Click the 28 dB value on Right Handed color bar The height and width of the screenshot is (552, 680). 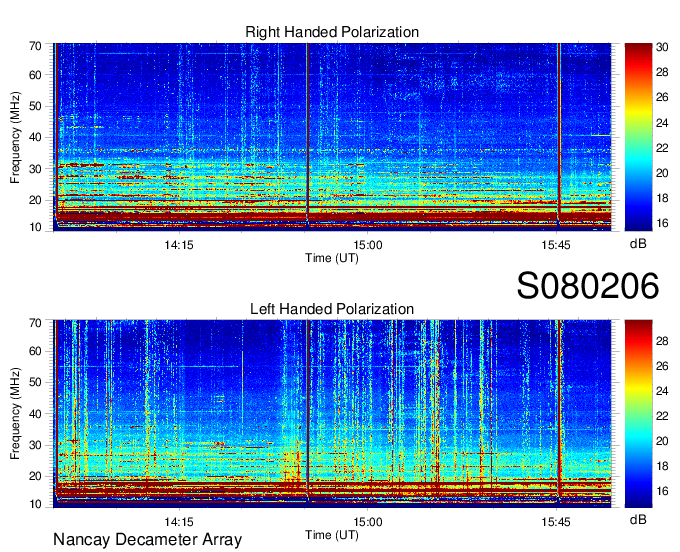pos(663,72)
